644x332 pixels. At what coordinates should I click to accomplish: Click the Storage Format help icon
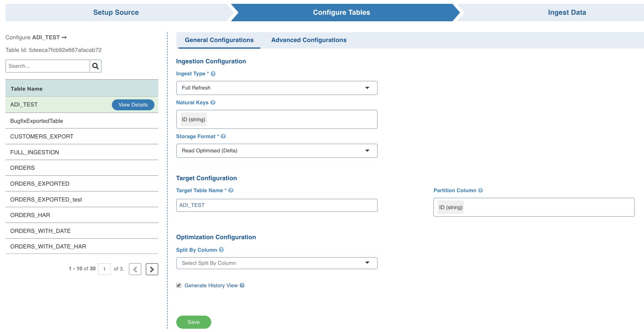[223, 136]
